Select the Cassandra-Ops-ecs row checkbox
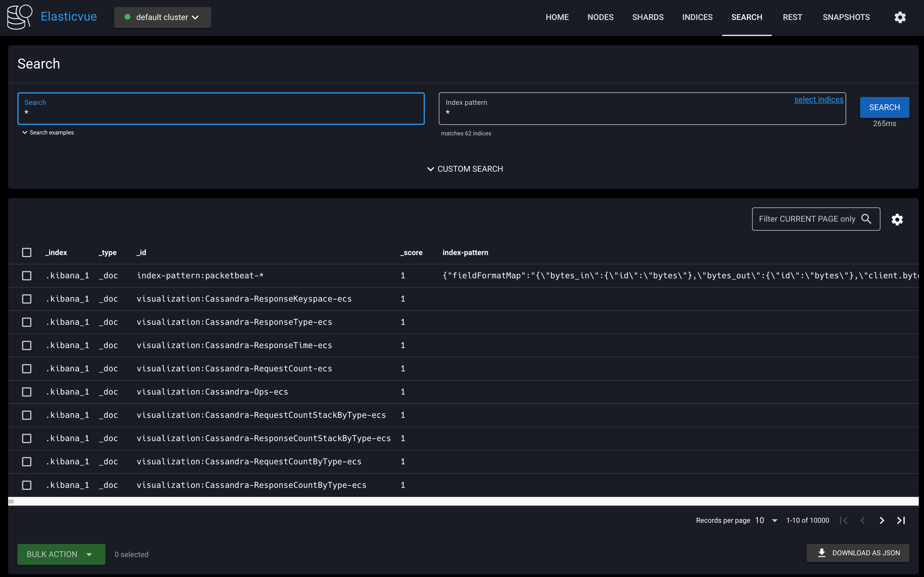924x577 pixels. pyautogui.click(x=26, y=392)
